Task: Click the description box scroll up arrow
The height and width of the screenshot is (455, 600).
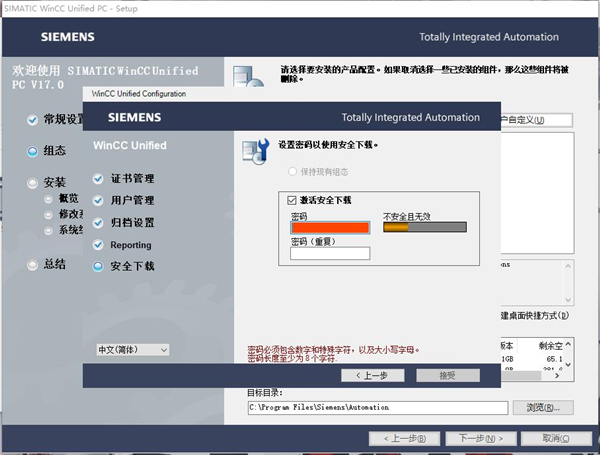Action: point(568,266)
